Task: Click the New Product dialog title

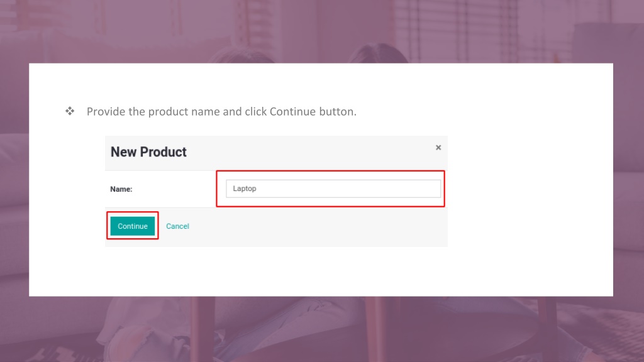Action: coord(148,152)
